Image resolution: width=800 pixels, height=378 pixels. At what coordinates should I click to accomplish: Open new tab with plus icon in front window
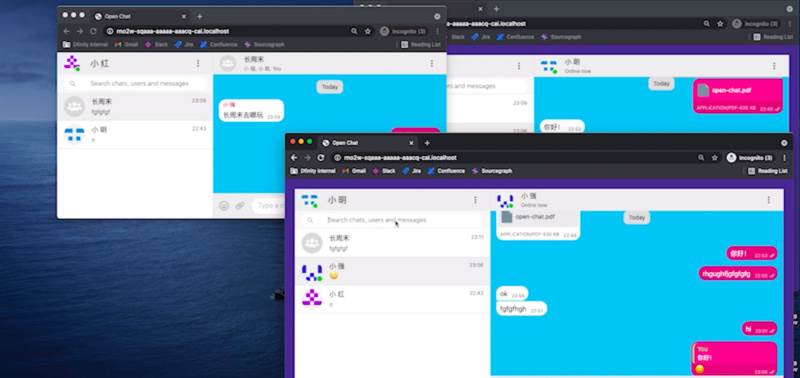pos(427,143)
